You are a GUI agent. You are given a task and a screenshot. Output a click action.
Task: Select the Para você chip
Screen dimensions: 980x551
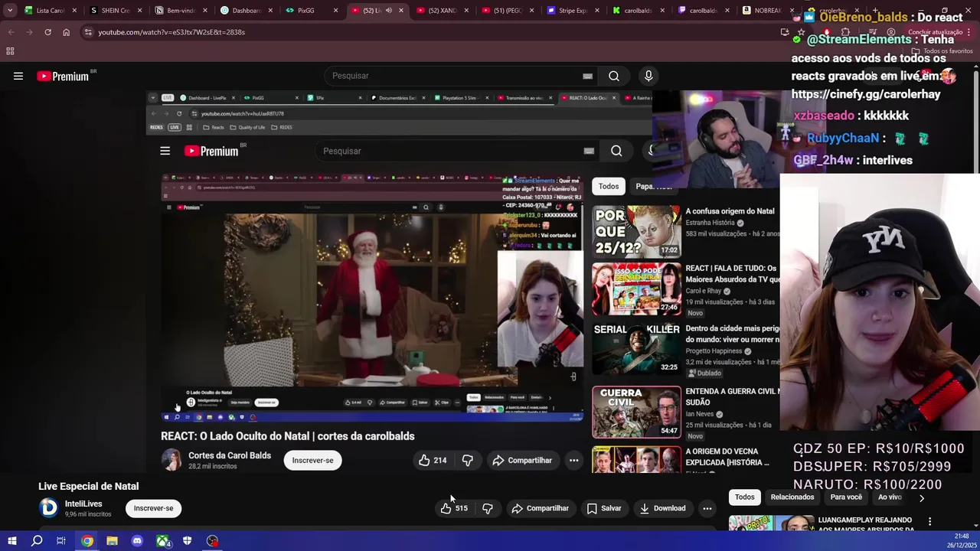click(846, 497)
